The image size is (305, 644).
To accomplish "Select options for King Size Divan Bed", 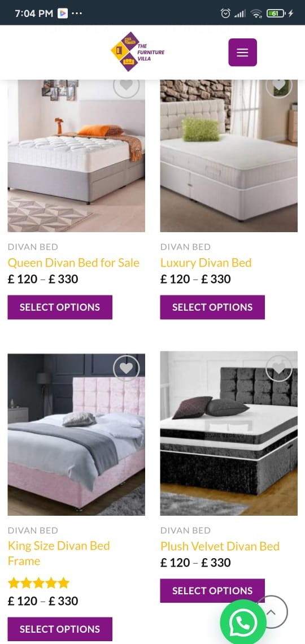I will pyautogui.click(x=60, y=629).
